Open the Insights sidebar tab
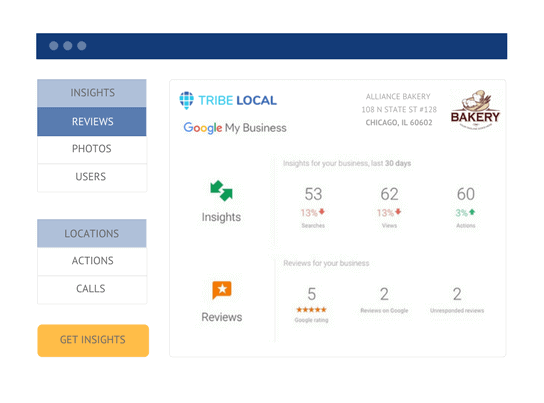Image resolution: width=544 pixels, height=403 pixels. [x=92, y=93]
